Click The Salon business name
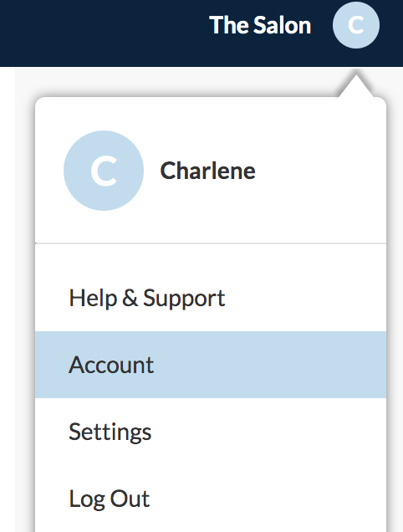Image resolution: width=403 pixels, height=532 pixels. 260,25
